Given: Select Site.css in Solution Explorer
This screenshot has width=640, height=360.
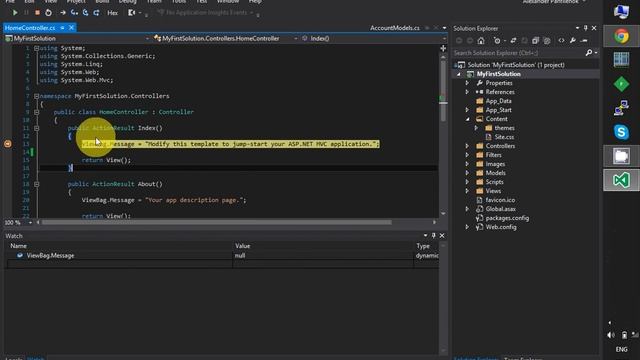Looking at the screenshot, I should click(504, 137).
